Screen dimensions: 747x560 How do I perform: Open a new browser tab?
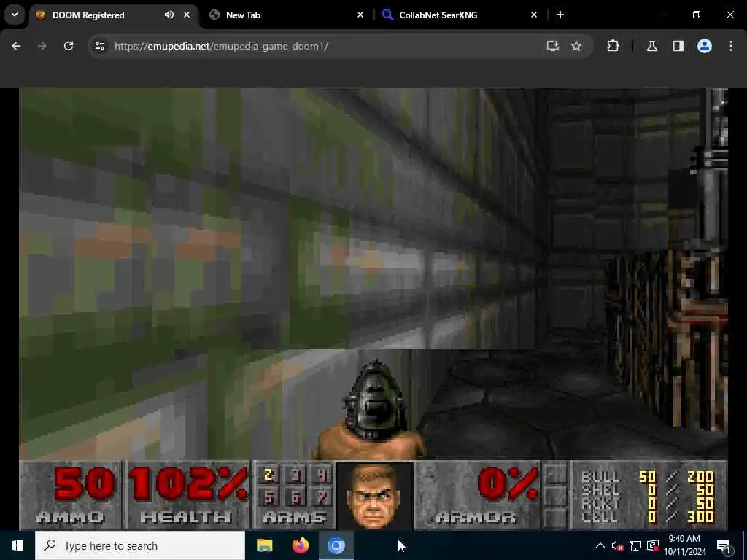click(x=560, y=15)
